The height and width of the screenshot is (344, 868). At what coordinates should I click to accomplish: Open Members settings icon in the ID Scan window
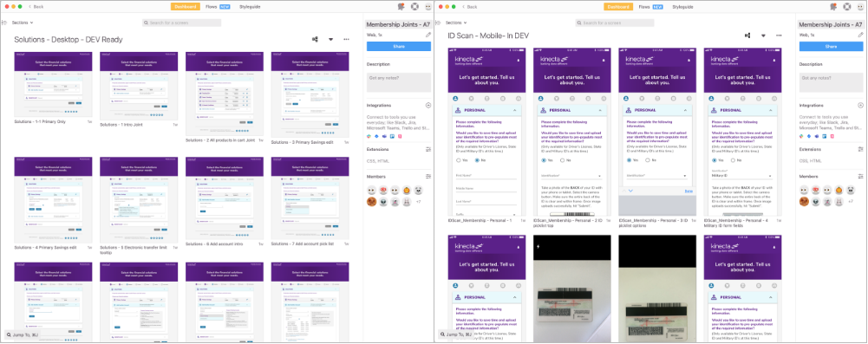click(x=860, y=177)
